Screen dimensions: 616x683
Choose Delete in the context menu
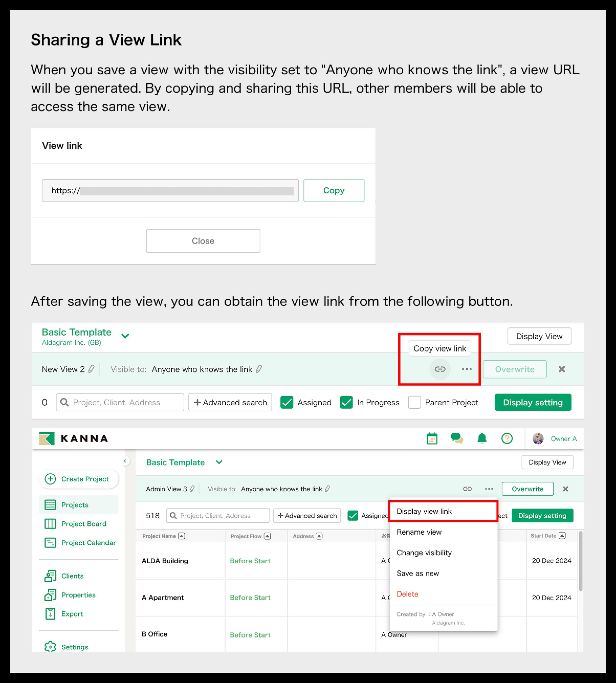[407, 594]
